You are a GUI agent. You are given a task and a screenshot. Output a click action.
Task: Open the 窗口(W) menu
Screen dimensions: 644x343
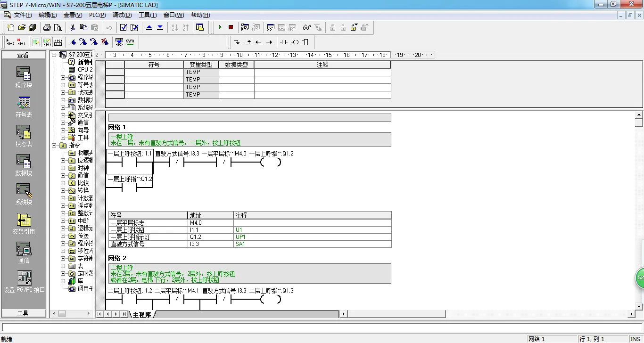(174, 15)
